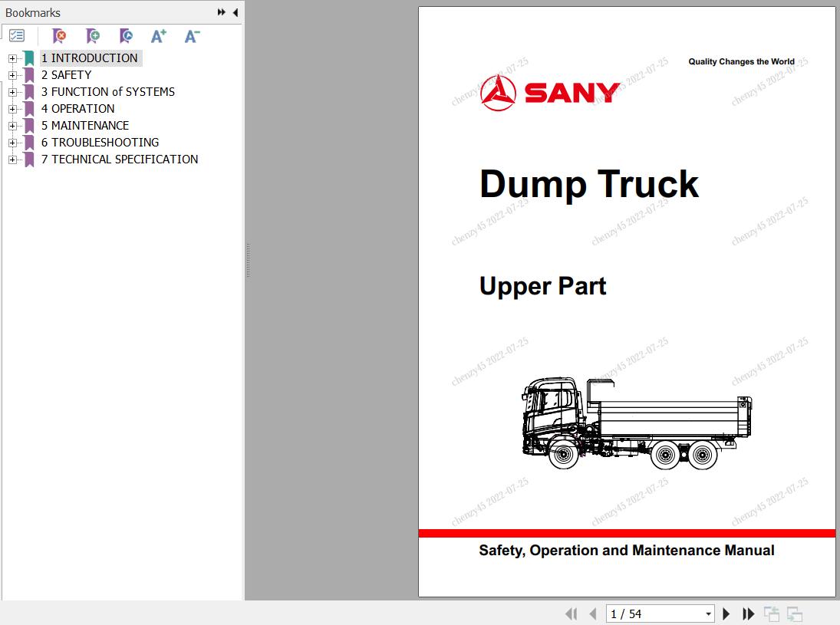The height and width of the screenshot is (625, 840).
Task: Click the next view icon
Action: [795, 613]
